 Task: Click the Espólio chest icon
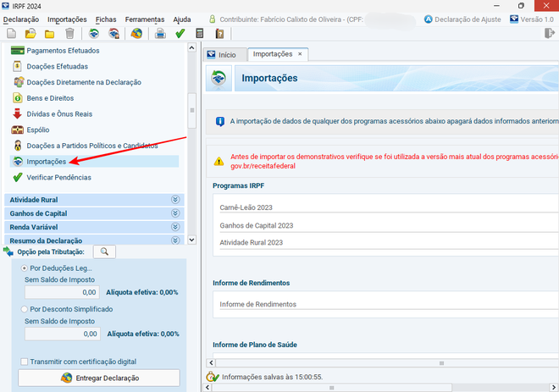coord(18,130)
